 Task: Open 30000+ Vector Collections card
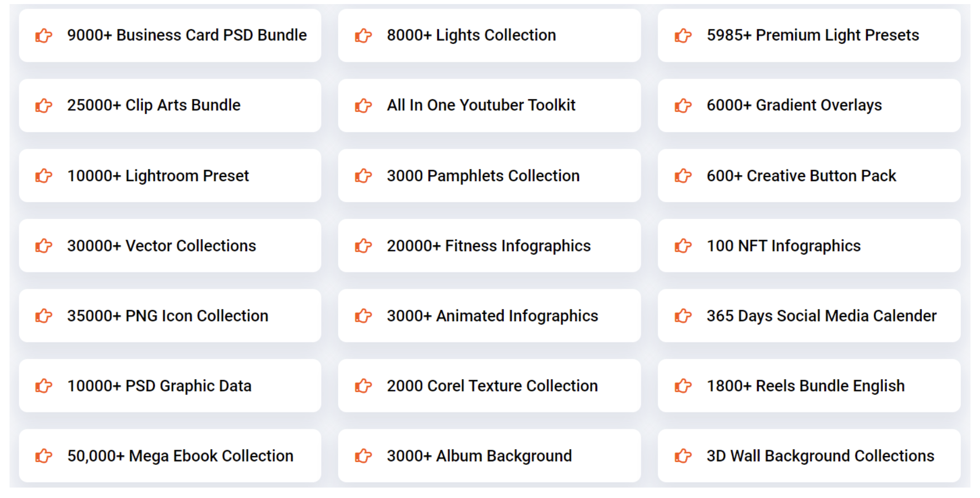[x=162, y=246]
